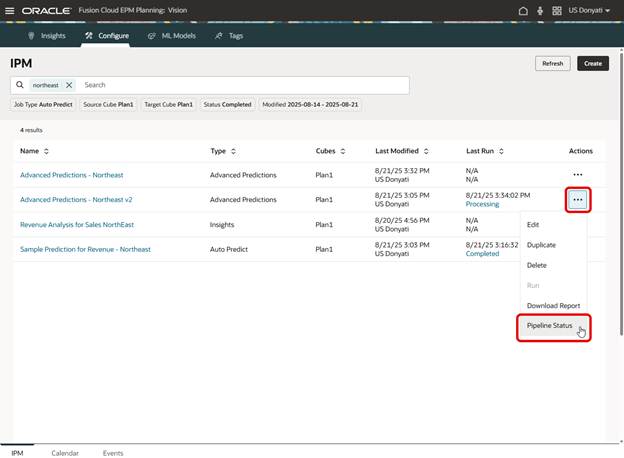The width and height of the screenshot is (624, 458).
Task: Expand the US Donyati user dropdown
Action: (x=591, y=10)
